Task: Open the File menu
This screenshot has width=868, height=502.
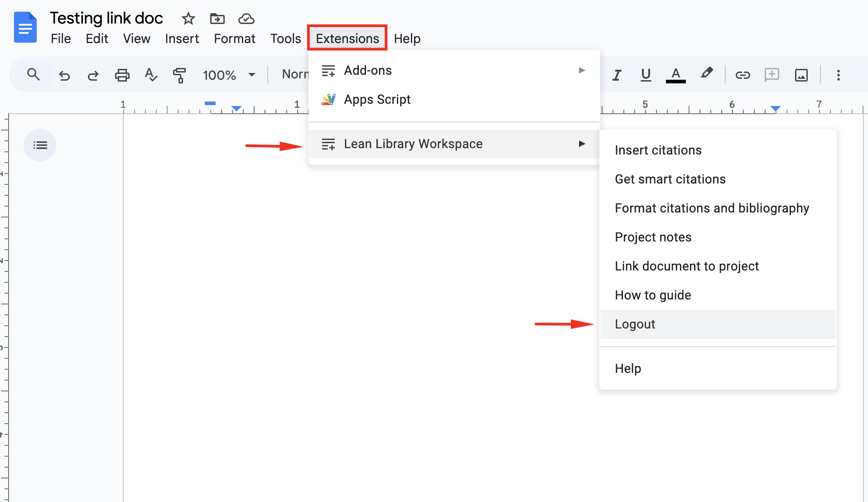Action: tap(61, 39)
